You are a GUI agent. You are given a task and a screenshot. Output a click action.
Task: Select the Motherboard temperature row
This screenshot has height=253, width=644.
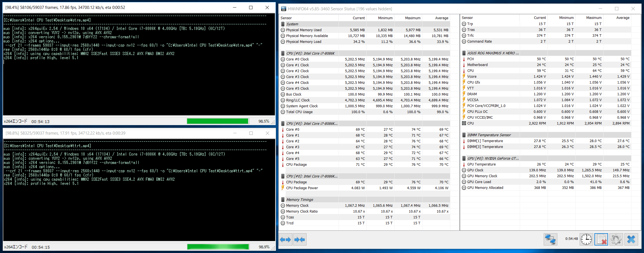(546, 65)
